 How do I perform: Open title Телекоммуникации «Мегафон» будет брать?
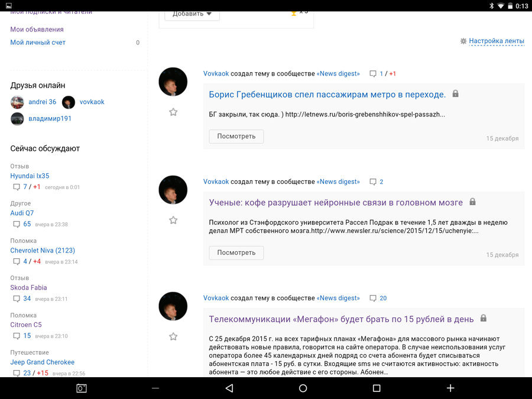341,319
